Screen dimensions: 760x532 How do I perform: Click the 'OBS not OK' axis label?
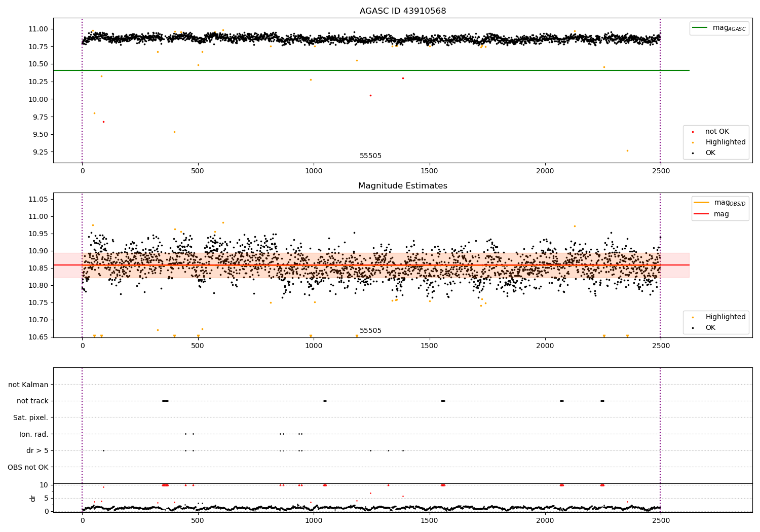[x=28, y=467]
